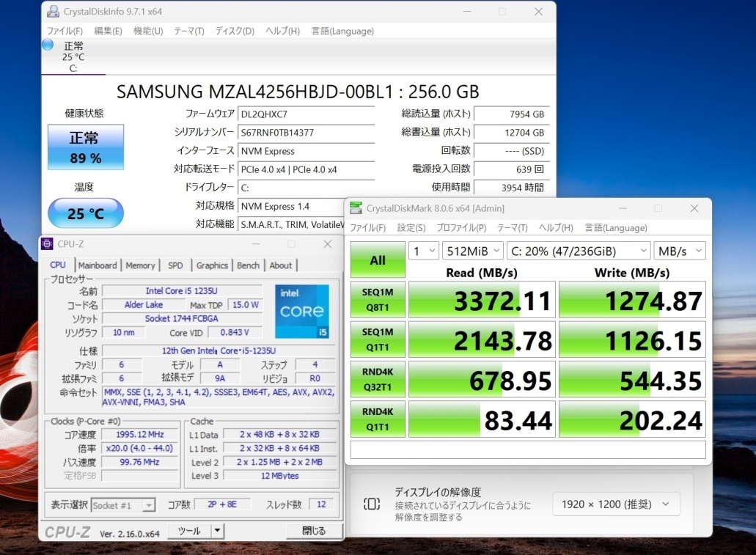Expand the 512MiB test size dropdown

pos(473,251)
